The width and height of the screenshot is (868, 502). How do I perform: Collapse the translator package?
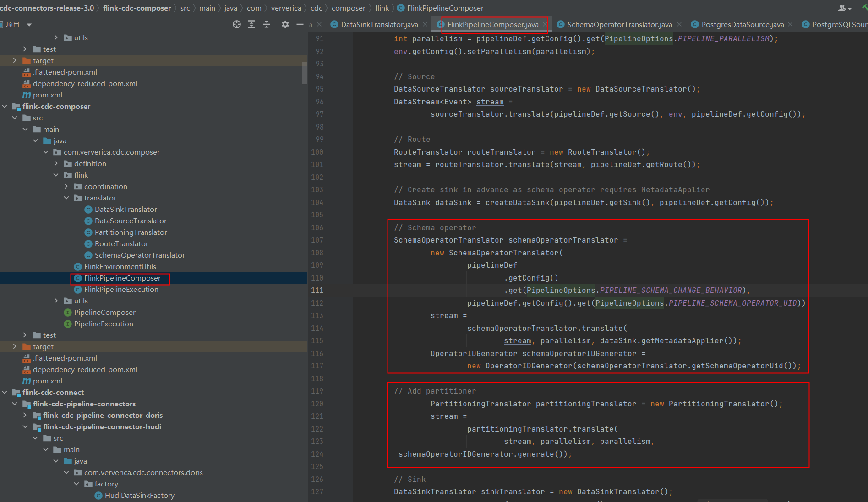66,198
